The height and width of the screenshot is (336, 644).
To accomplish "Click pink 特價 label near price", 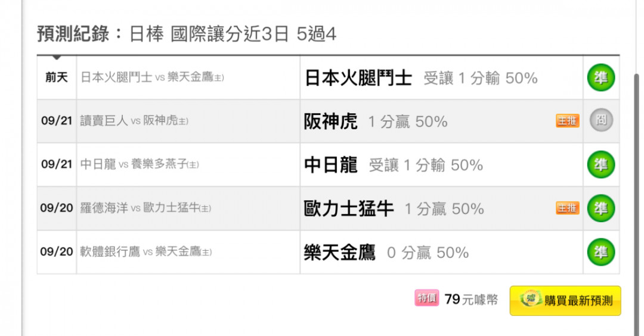I will click(x=427, y=298).
